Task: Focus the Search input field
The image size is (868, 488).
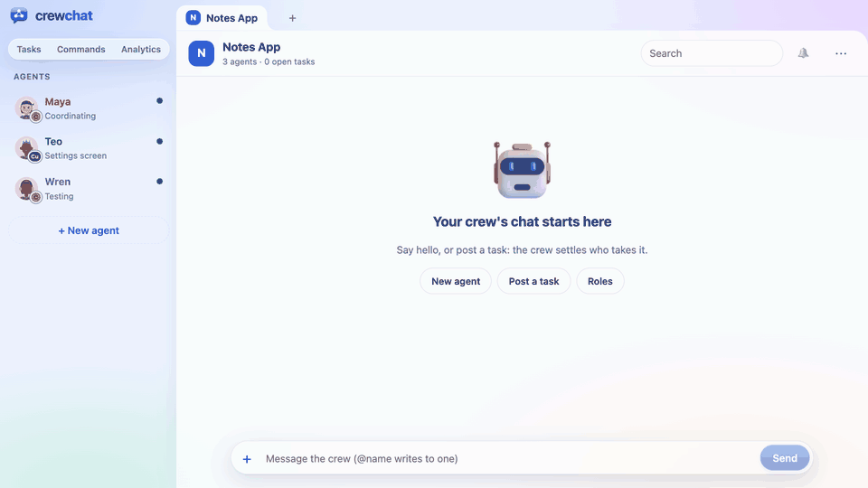Action: click(712, 53)
